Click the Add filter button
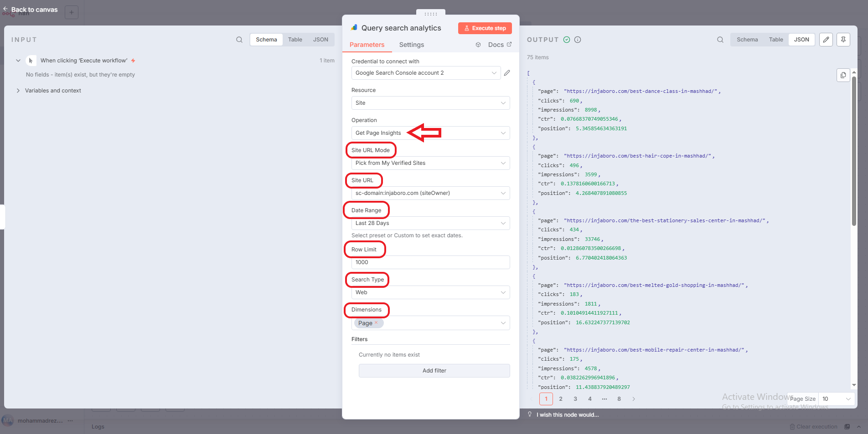 (434, 371)
